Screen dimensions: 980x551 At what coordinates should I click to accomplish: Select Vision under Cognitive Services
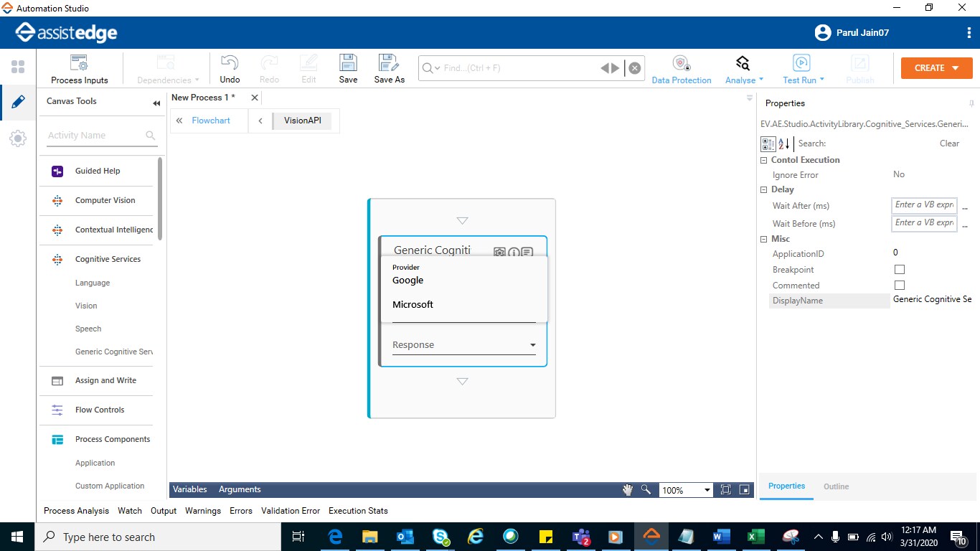click(86, 306)
